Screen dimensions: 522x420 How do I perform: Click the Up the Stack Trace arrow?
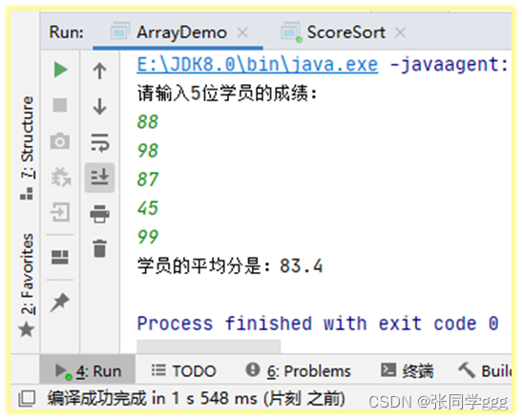point(99,71)
